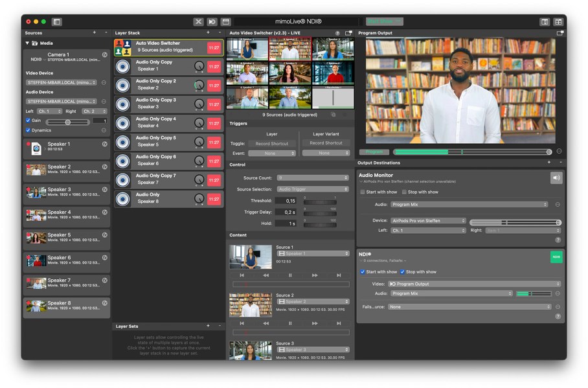The width and height of the screenshot is (588, 388).
Task: Rewind Source 1 playback
Action: click(266, 275)
